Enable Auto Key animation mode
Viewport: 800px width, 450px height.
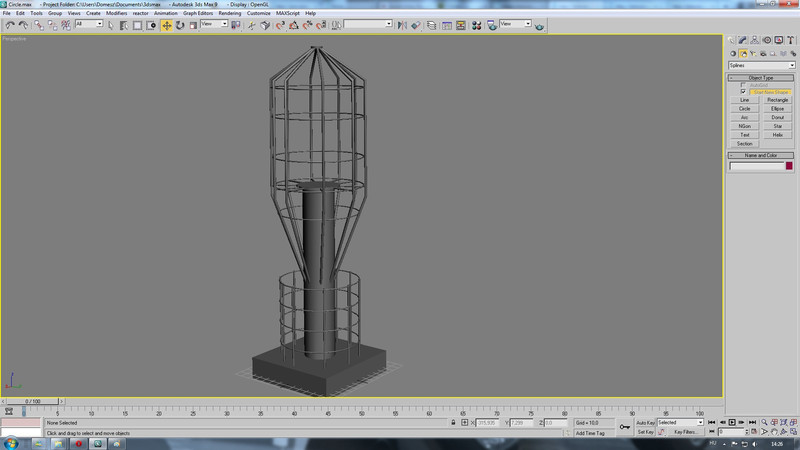[x=645, y=423]
